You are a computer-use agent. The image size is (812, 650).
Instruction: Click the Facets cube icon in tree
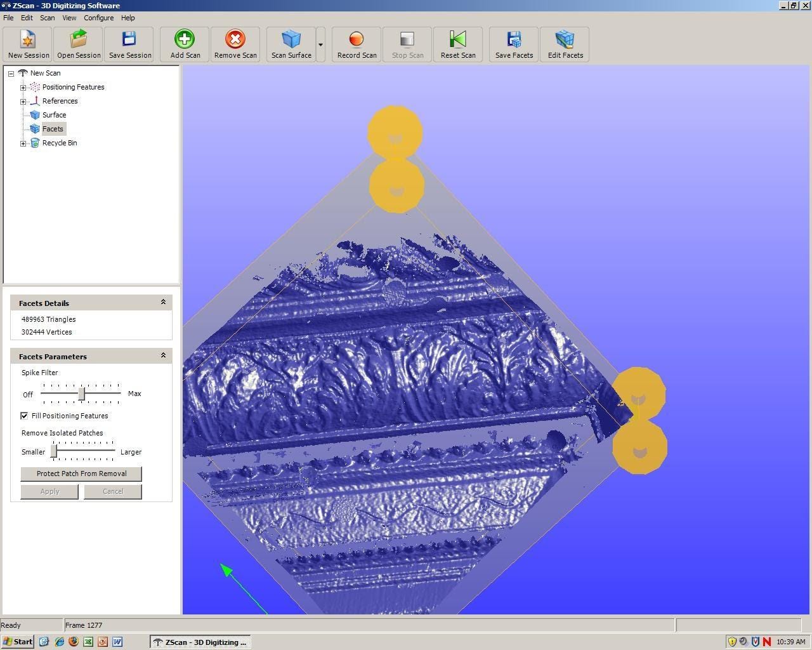coord(35,129)
